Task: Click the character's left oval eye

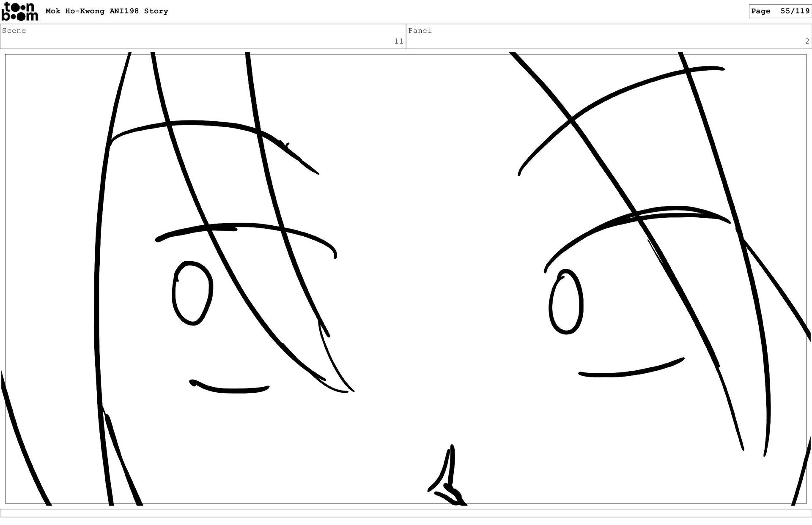Action: [x=192, y=293]
